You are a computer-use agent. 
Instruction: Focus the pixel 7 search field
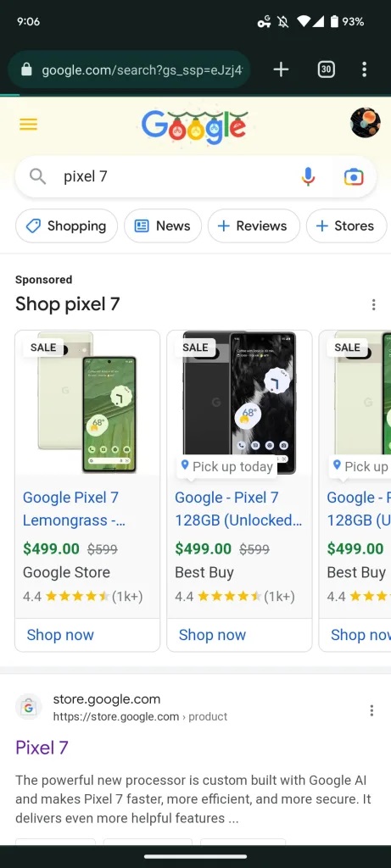point(178,176)
